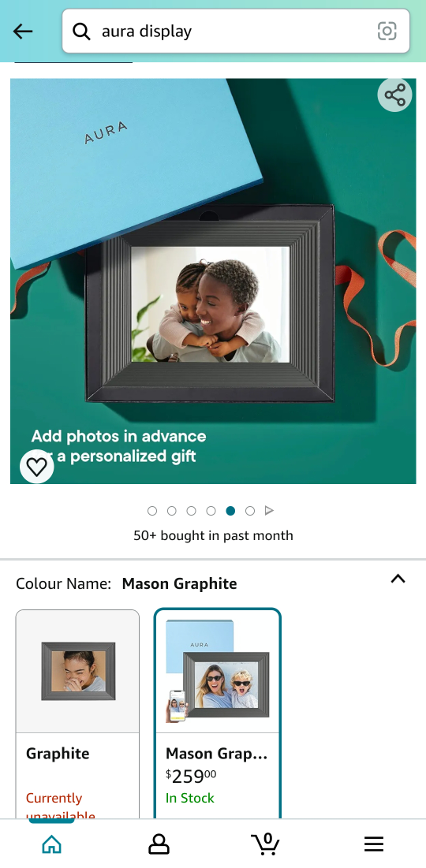Viewport: 426px width, 868px height.
Task: Select the fourth image carousel dot
Action: click(x=211, y=511)
